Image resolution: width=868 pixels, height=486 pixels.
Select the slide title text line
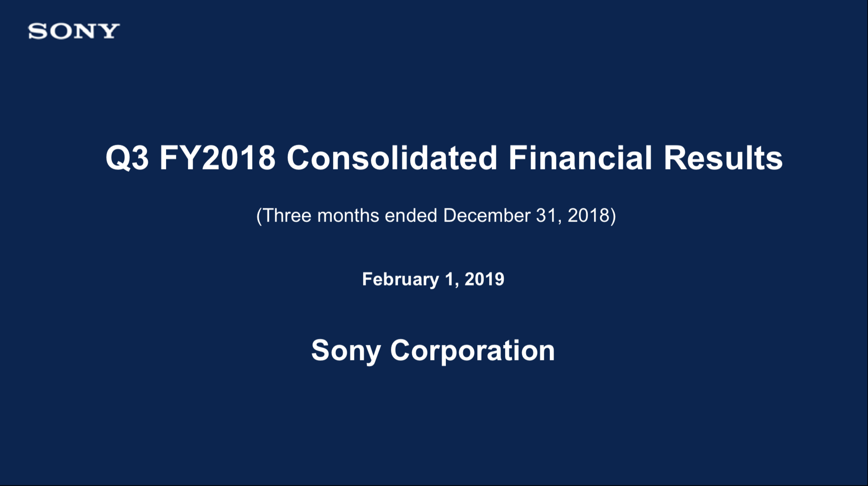444,158
